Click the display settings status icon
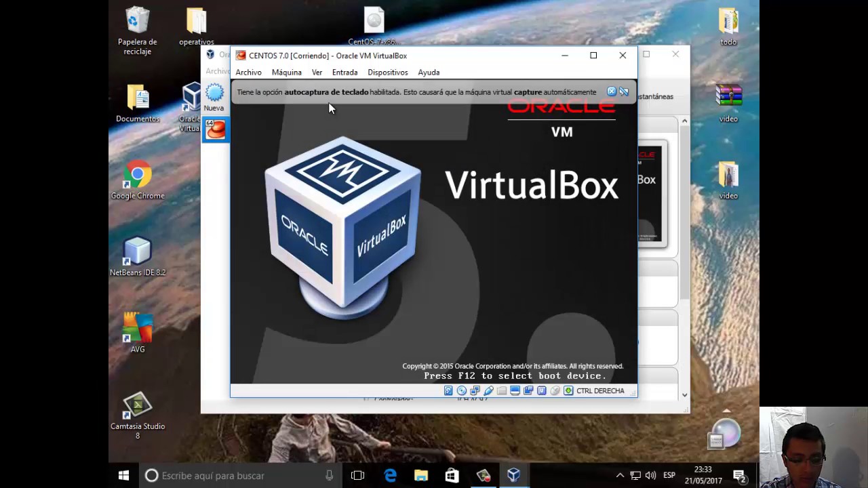This screenshot has height=488, width=868. 515,390
